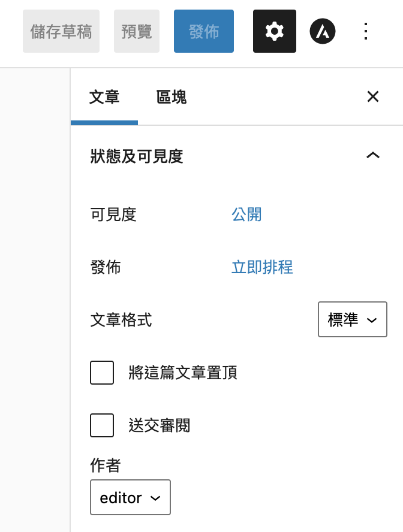
Task: Close the settings sidebar panel
Action: (x=373, y=96)
